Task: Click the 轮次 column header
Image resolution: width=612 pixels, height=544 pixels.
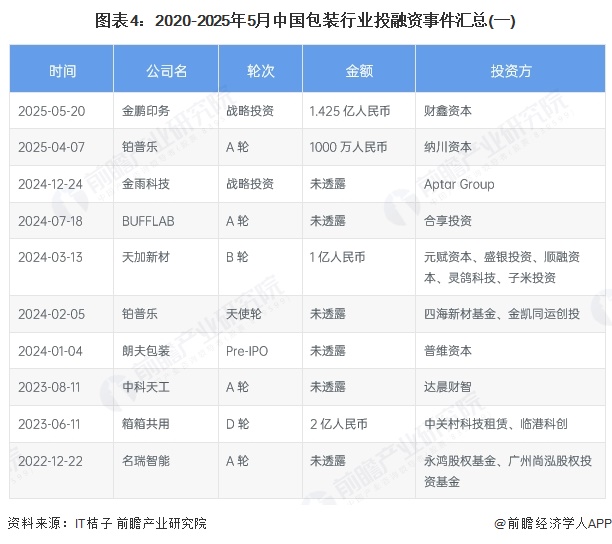Action: (260, 71)
